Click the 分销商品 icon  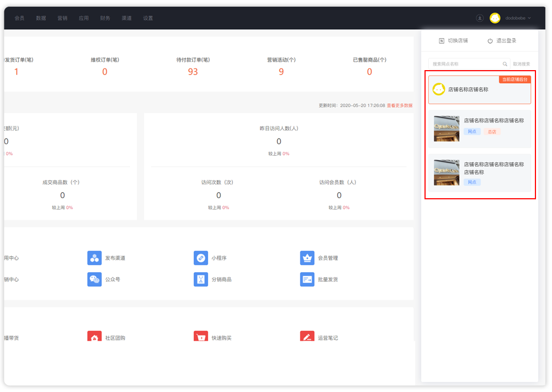201,279
